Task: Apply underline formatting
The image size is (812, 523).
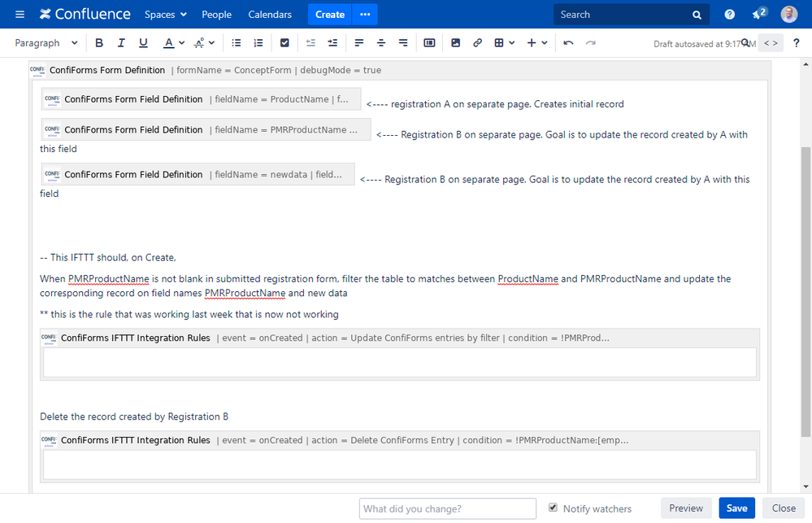Action: 143,43
